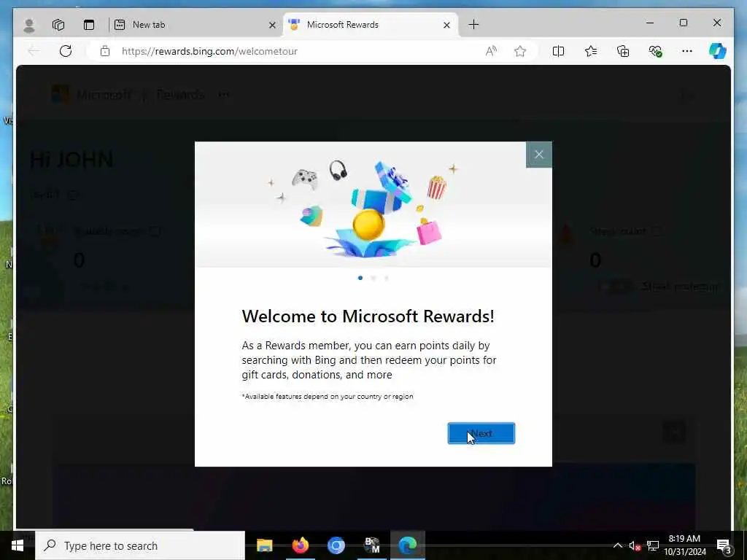The height and width of the screenshot is (560, 747).
Task: Switch to the New tab tab
Action: click(x=196, y=25)
